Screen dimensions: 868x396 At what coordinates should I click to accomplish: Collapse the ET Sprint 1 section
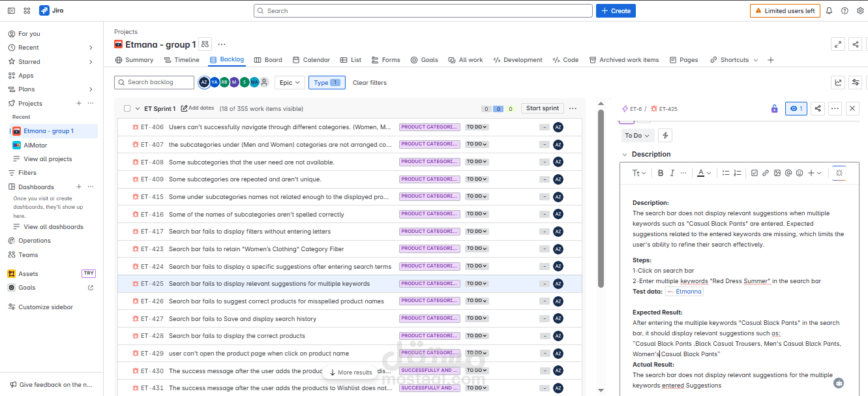point(138,109)
